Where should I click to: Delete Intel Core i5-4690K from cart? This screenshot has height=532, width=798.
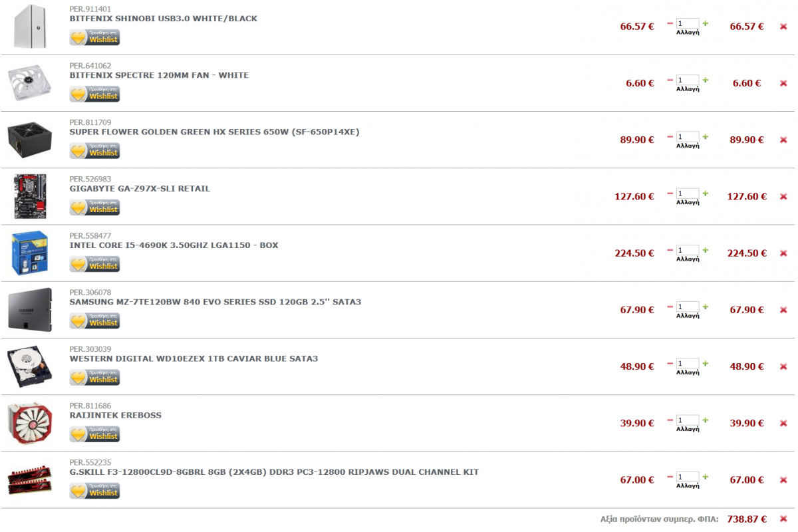tap(783, 253)
